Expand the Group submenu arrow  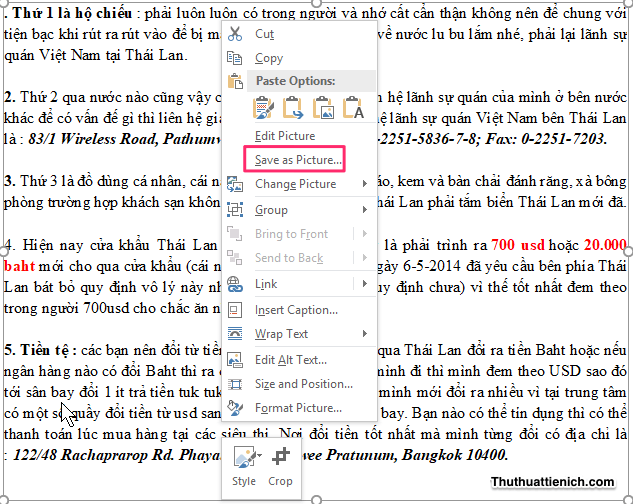point(365,210)
